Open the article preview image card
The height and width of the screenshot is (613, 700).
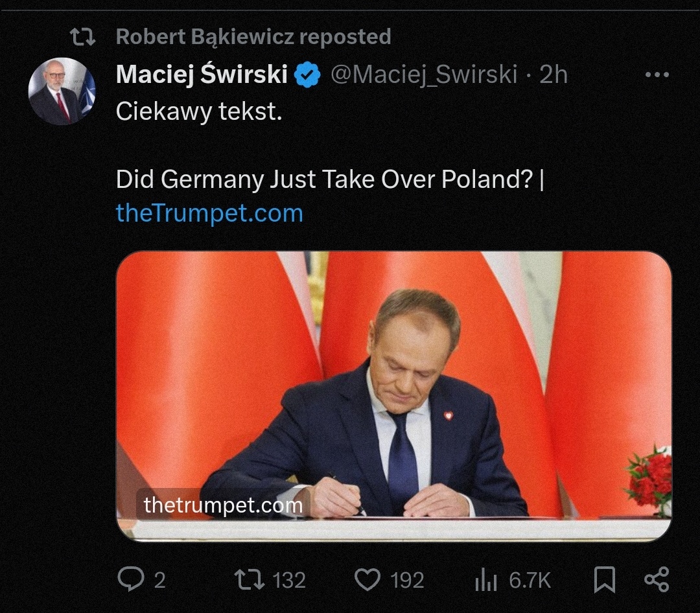[x=394, y=397]
